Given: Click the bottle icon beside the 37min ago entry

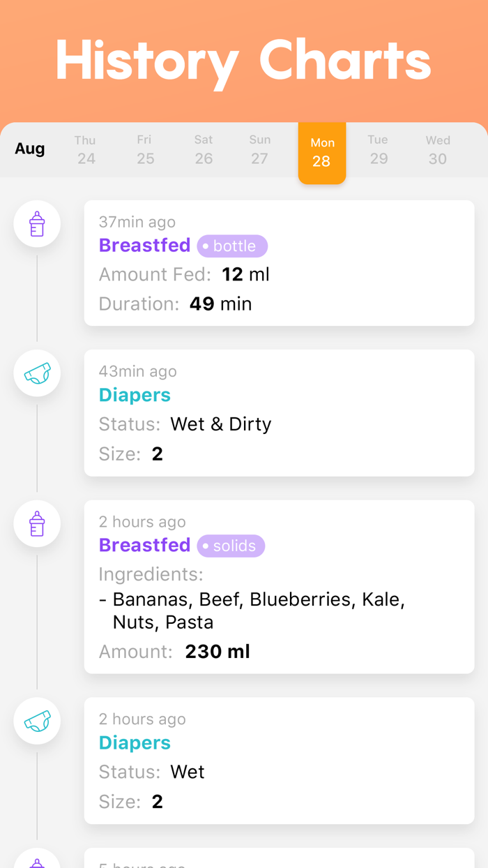Looking at the screenshot, I should click(37, 224).
